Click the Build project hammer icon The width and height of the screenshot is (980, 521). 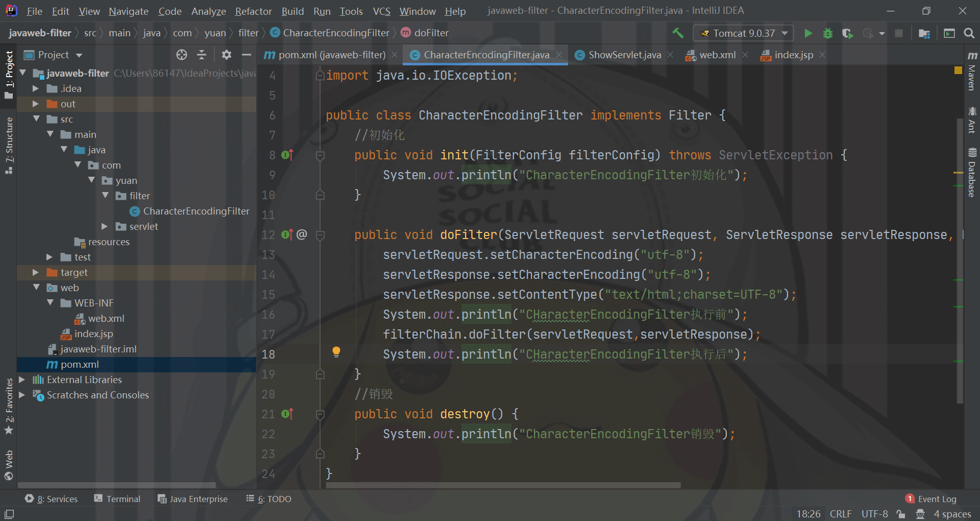tap(678, 33)
